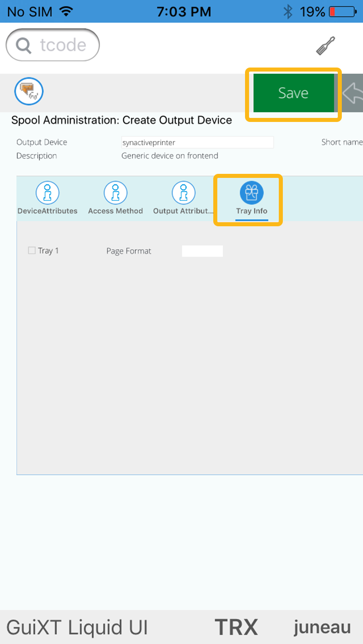Tap the circular display-change icon left of Save

click(x=29, y=92)
